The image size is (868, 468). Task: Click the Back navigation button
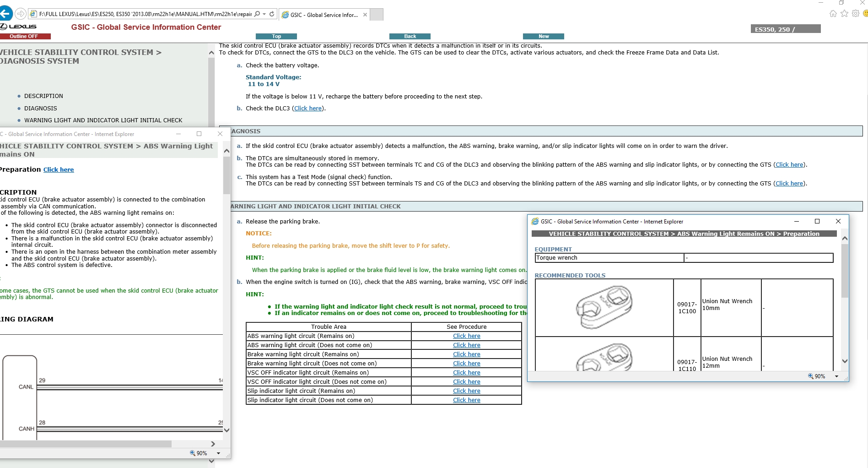(x=410, y=36)
